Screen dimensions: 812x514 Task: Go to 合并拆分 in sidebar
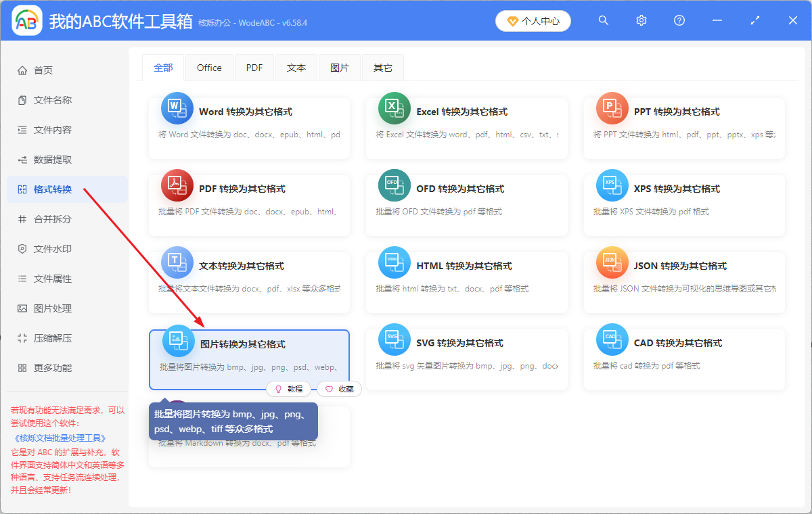point(53,219)
